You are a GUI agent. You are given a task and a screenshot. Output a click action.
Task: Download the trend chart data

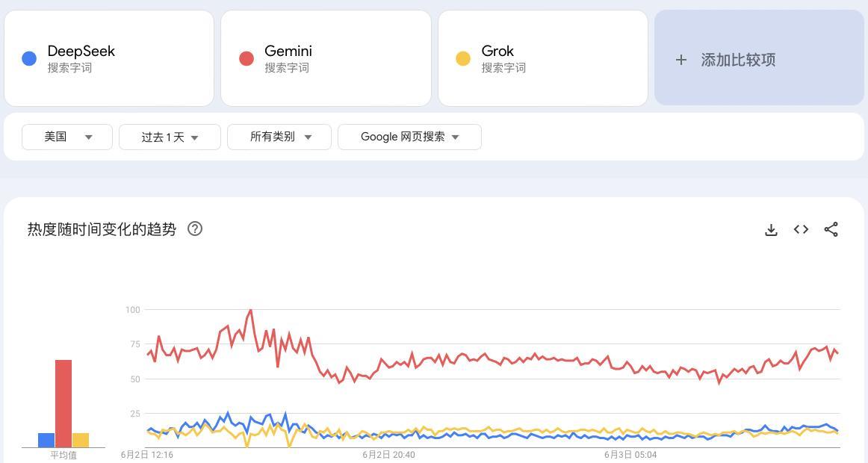coord(771,229)
